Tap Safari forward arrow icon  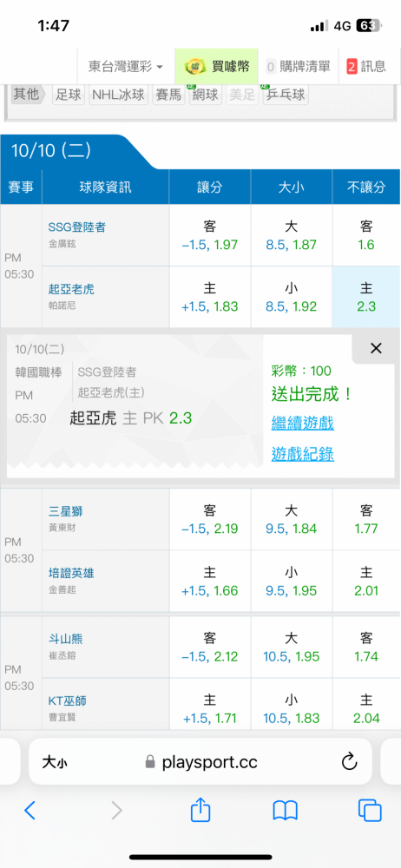(x=116, y=811)
